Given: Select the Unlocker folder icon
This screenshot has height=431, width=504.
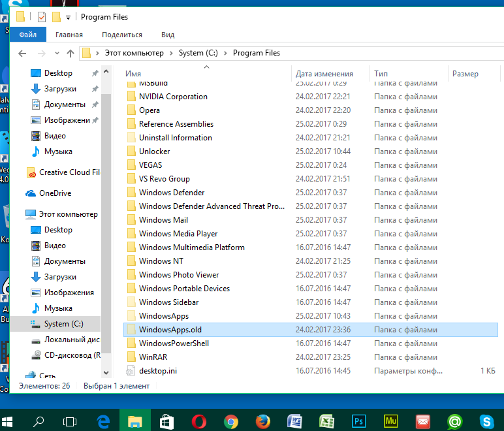Looking at the screenshot, I should (131, 151).
